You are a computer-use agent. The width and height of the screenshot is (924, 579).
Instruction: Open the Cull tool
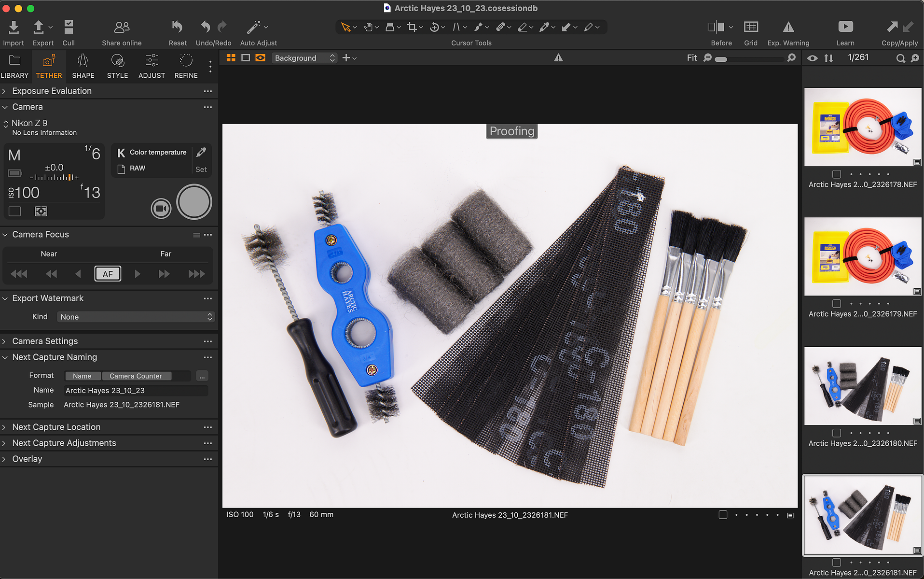[69, 27]
